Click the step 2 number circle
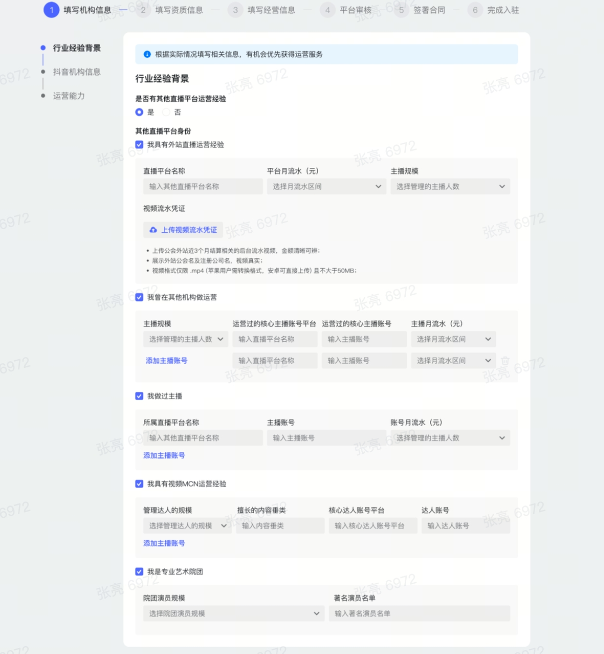604x654 pixels. 144,10
